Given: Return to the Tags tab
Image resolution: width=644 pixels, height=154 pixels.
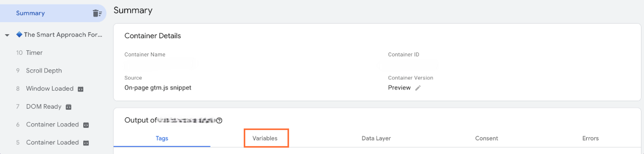Looking at the screenshot, I should 162,138.
